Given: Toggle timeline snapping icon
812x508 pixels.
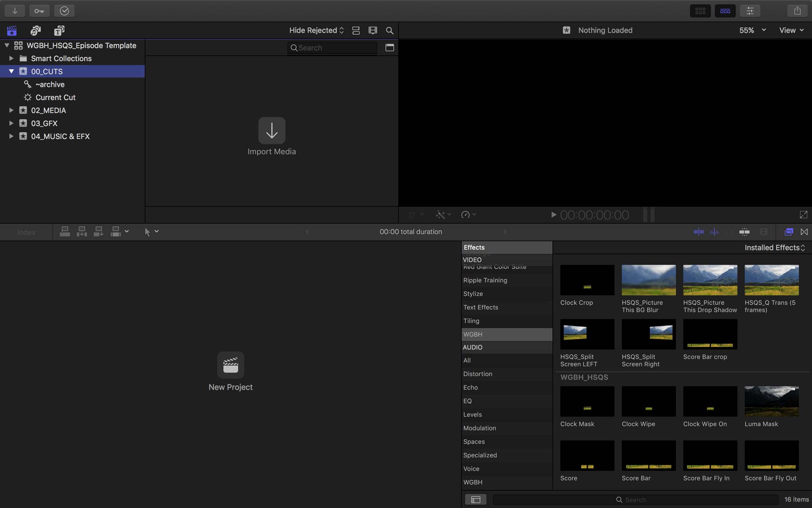Looking at the screenshot, I should tap(744, 232).
